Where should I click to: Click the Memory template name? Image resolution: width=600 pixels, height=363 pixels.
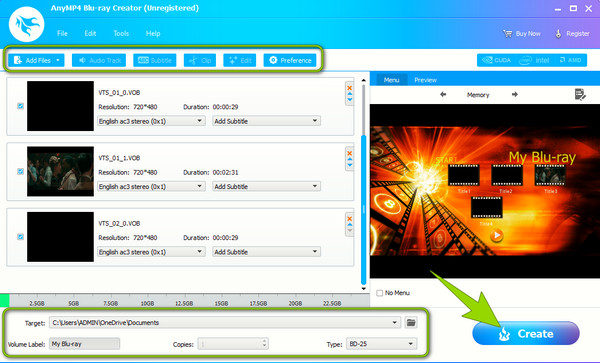[478, 94]
